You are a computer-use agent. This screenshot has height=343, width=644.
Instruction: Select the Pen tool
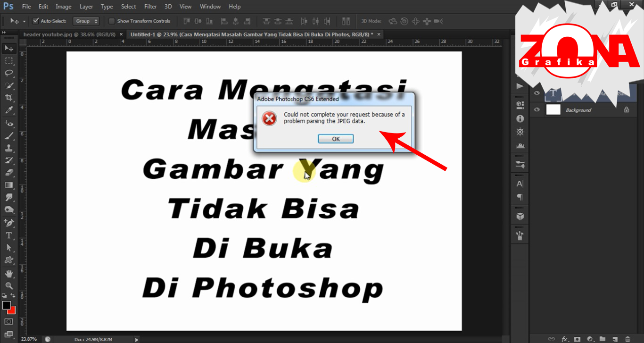coord(9,223)
